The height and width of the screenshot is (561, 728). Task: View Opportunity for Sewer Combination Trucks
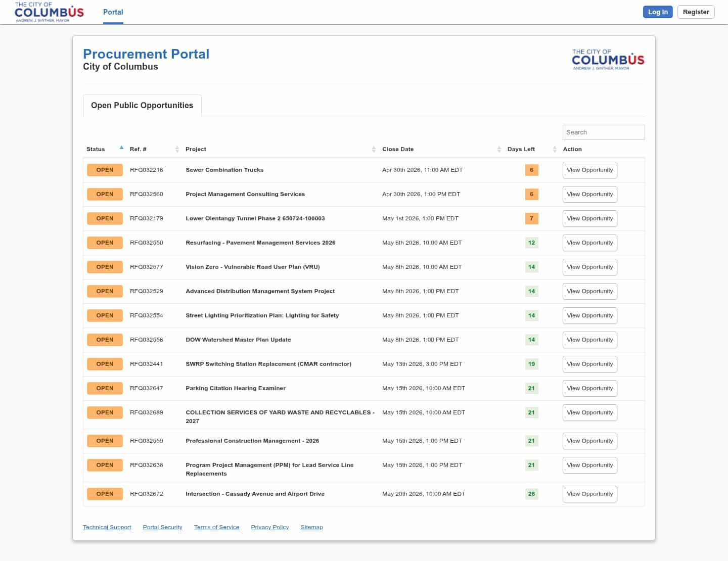pos(589,170)
